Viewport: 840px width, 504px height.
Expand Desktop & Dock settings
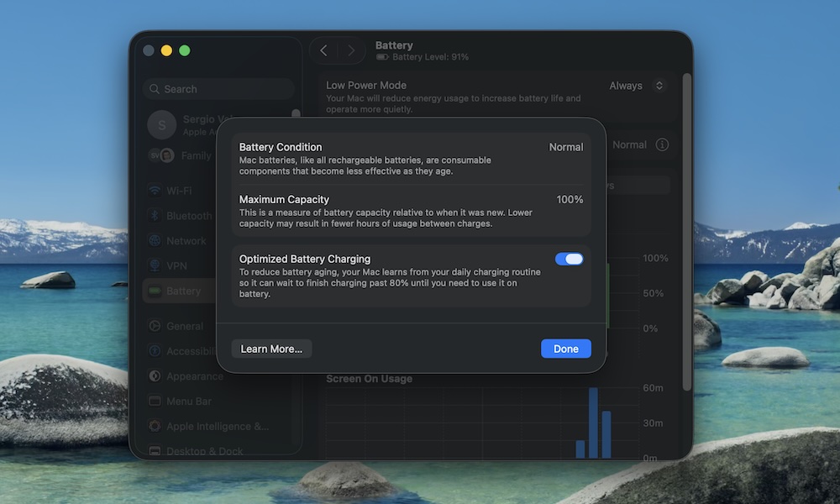pyautogui.click(x=195, y=450)
